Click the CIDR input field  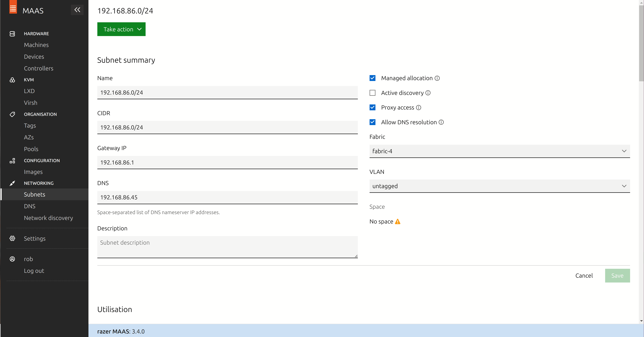[x=228, y=128]
